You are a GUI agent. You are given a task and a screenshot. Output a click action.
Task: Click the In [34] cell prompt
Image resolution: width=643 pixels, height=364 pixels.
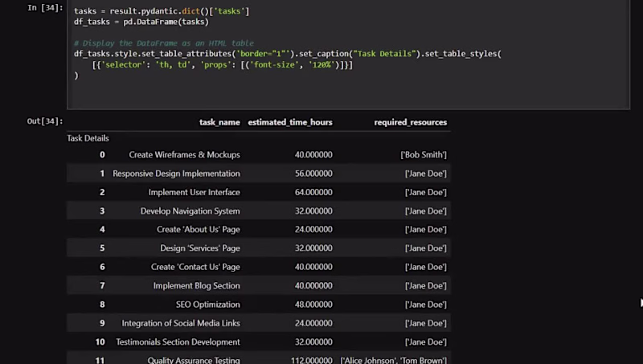pyautogui.click(x=44, y=8)
